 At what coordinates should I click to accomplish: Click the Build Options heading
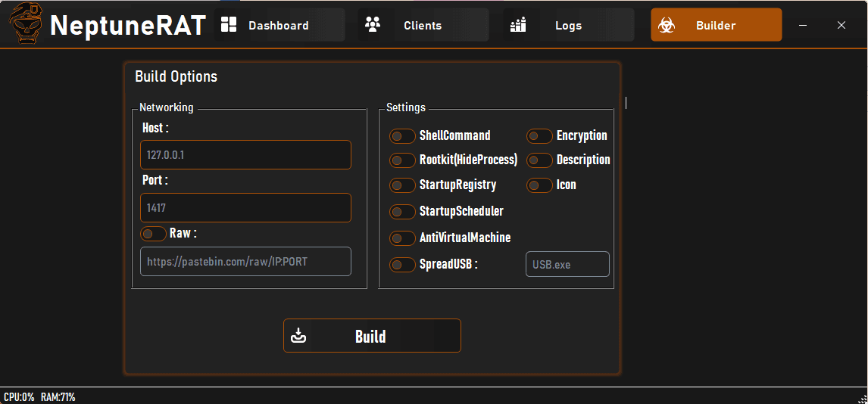tap(176, 77)
